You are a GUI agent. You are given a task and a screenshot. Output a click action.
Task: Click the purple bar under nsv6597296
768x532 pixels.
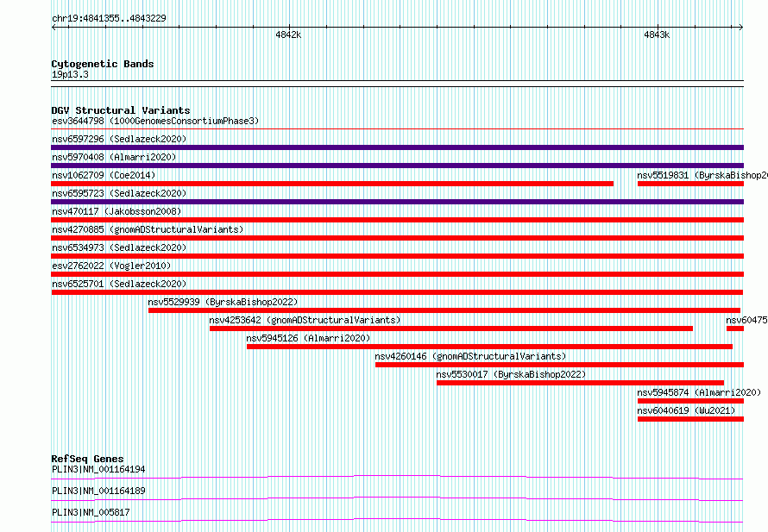coord(397,147)
